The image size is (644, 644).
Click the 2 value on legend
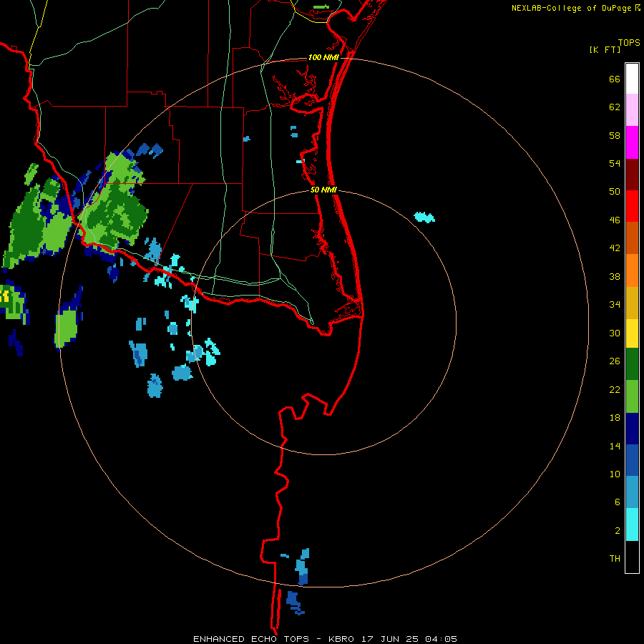618,531
